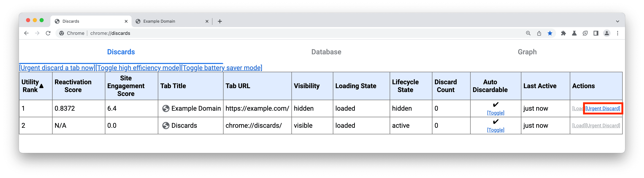
Task: Click the share icon in the toolbar
Action: tap(539, 33)
